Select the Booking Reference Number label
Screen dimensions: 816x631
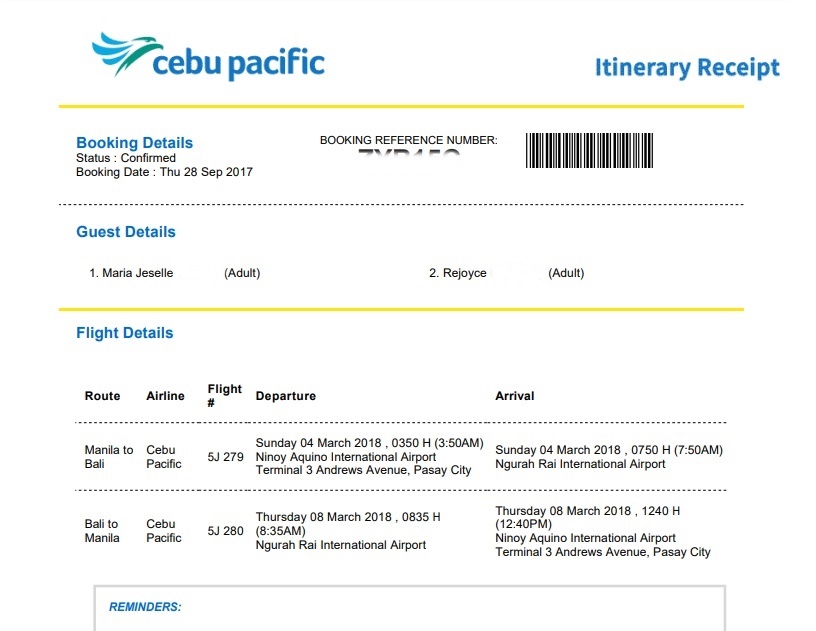point(408,140)
